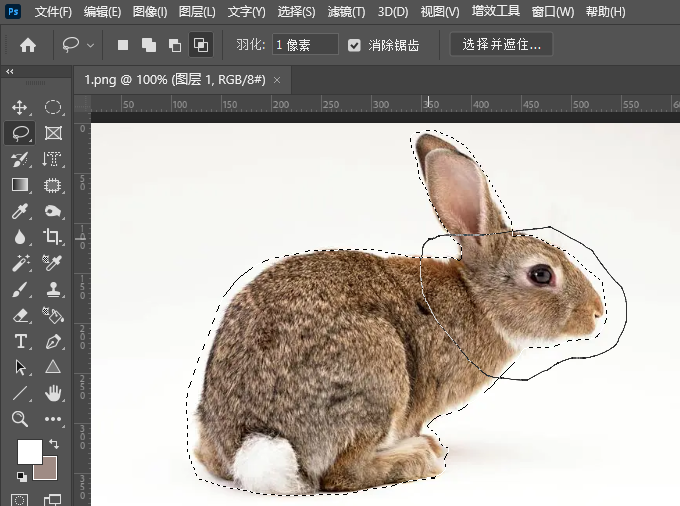This screenshot has height=506, width=680.
Task: Select the Hand tool
Action: [x=53, y=393]
